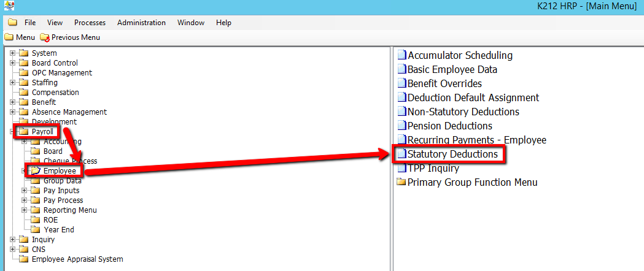This screenshot has width=644, height=271.
Task: Expand the System tree node
Action: tap(13, 53)
